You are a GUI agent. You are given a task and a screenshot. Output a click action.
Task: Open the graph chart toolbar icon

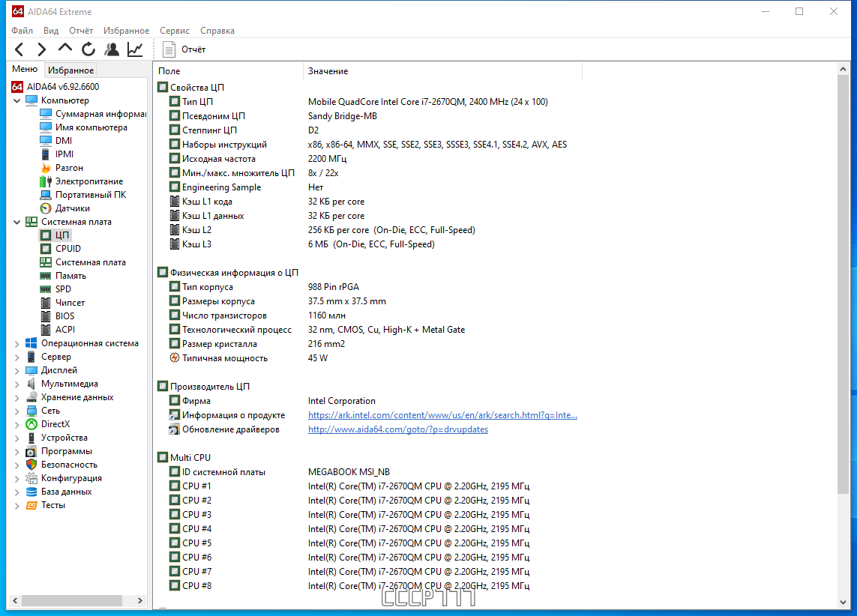[x=135, y=49]
